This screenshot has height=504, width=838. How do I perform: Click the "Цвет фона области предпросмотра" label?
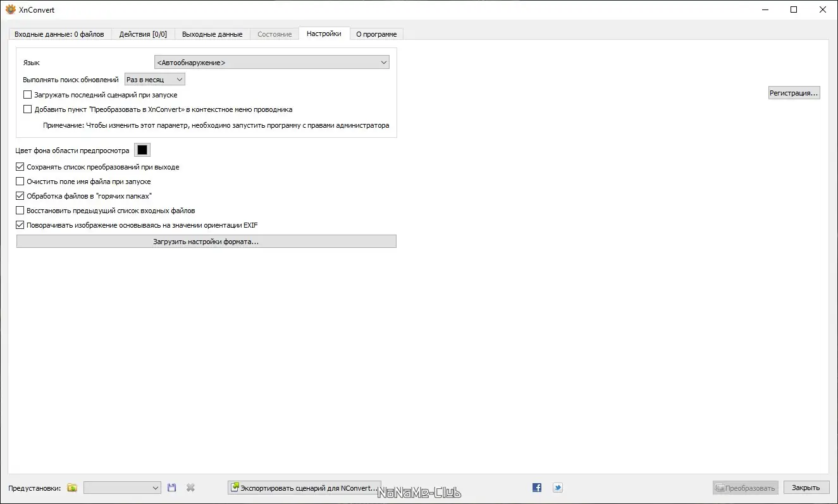73,151
